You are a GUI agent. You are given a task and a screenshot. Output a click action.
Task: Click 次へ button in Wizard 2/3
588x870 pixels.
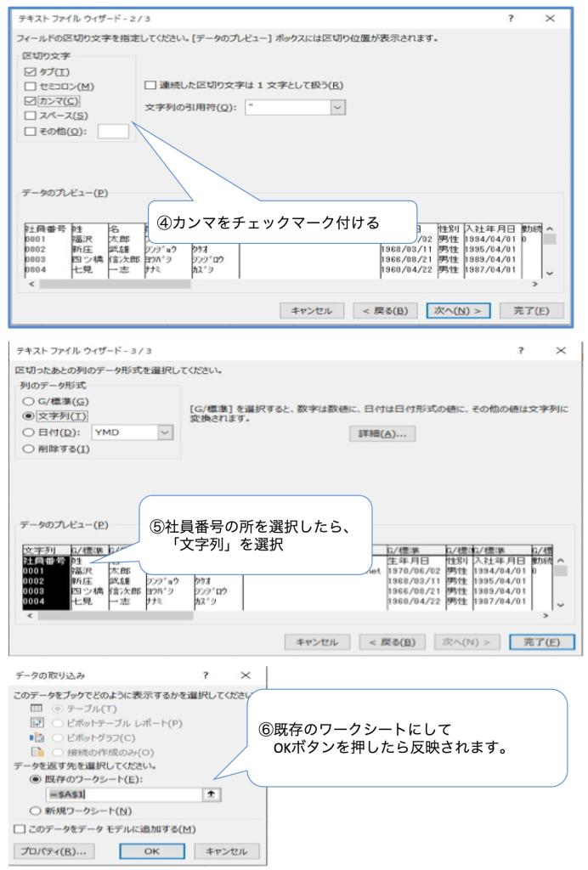tap(458, 311)
